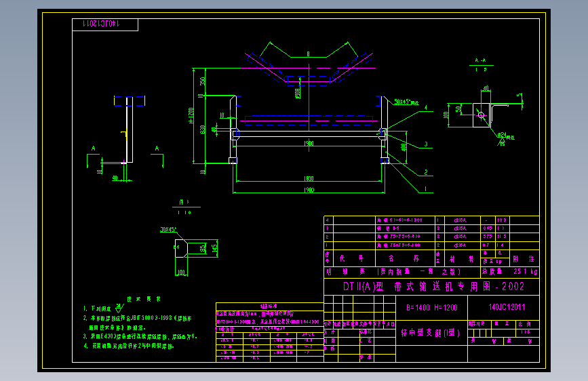Select note 3 mentioning E4303 welding rod
The height and width of the screenshot is (381, 588).
[140, 336]
